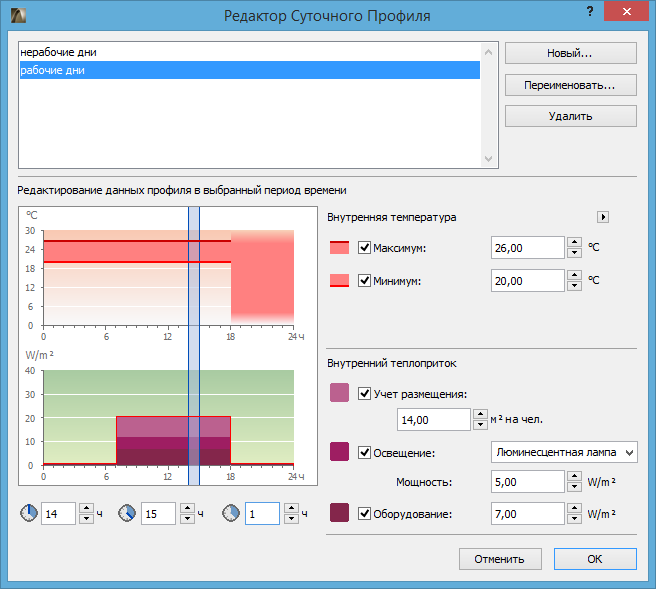Click the Максимум field showing 26,00
This screenshot has height=589, width=656.
528,248
